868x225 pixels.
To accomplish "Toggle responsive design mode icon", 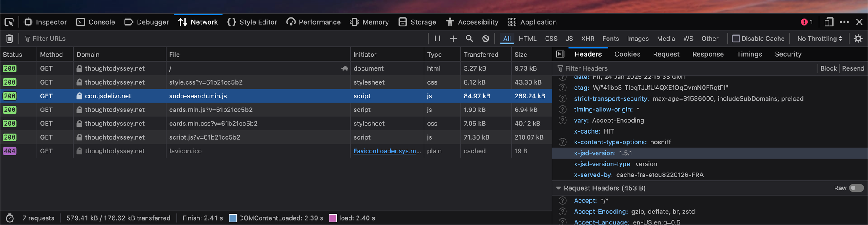I will point(829,22).
